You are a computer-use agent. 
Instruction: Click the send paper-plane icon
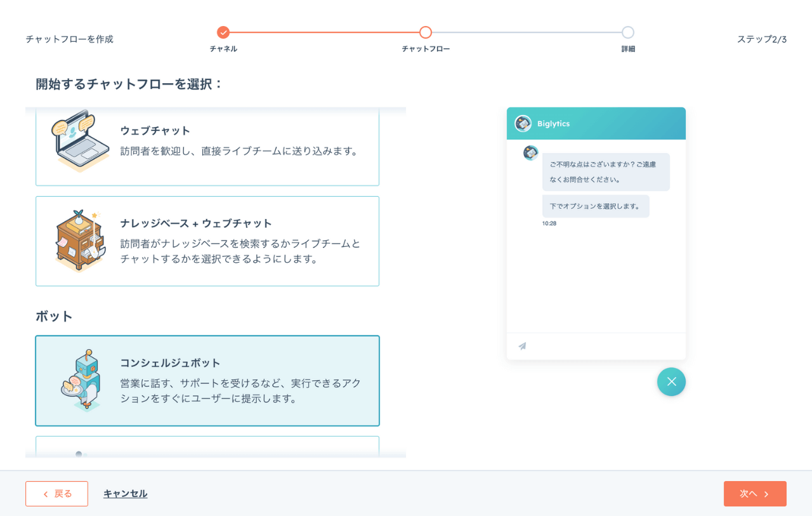point(522,346)
